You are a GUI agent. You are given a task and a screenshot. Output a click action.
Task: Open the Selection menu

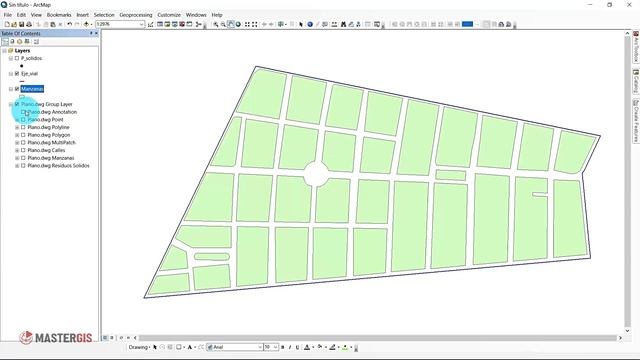pyautogui.click(x=104, y=15)
